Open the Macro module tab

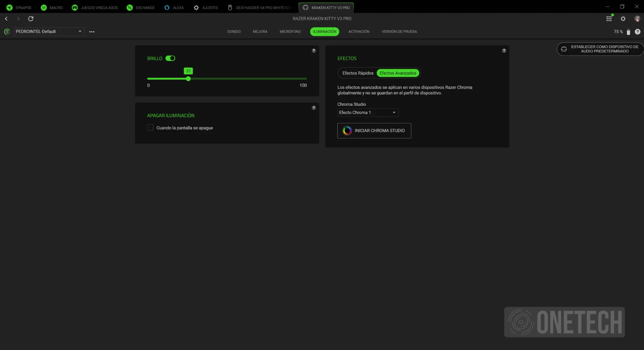[x=52, y=7]
